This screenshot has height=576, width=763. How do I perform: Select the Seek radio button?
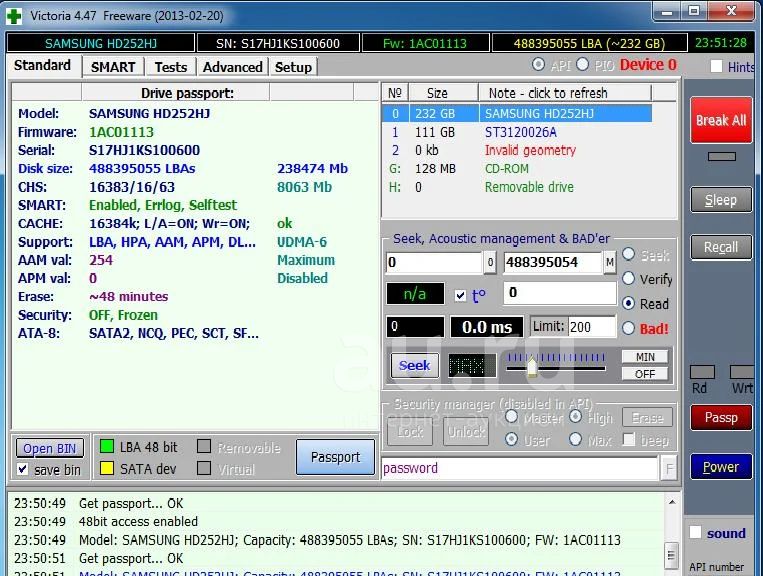(628, 254)
